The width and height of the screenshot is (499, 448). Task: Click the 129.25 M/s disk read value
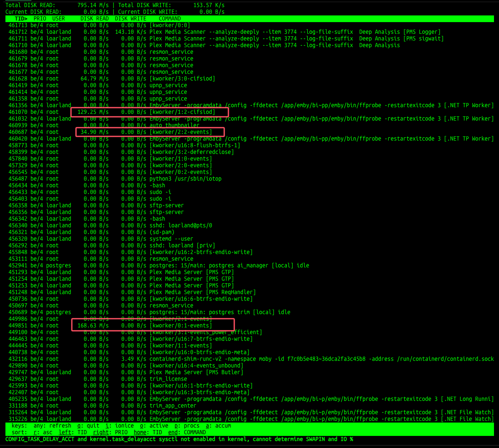coord(93,112)
